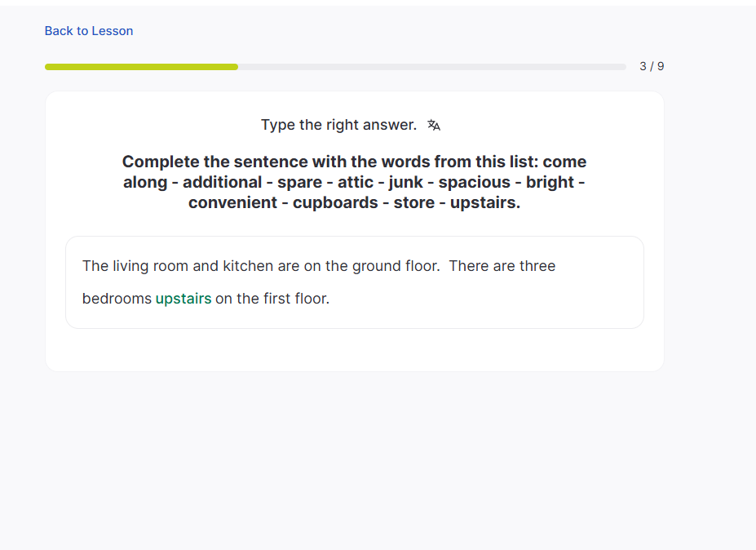Click the phrase on the first floor
Screen dimensions: 756x550
coord(272,299)
